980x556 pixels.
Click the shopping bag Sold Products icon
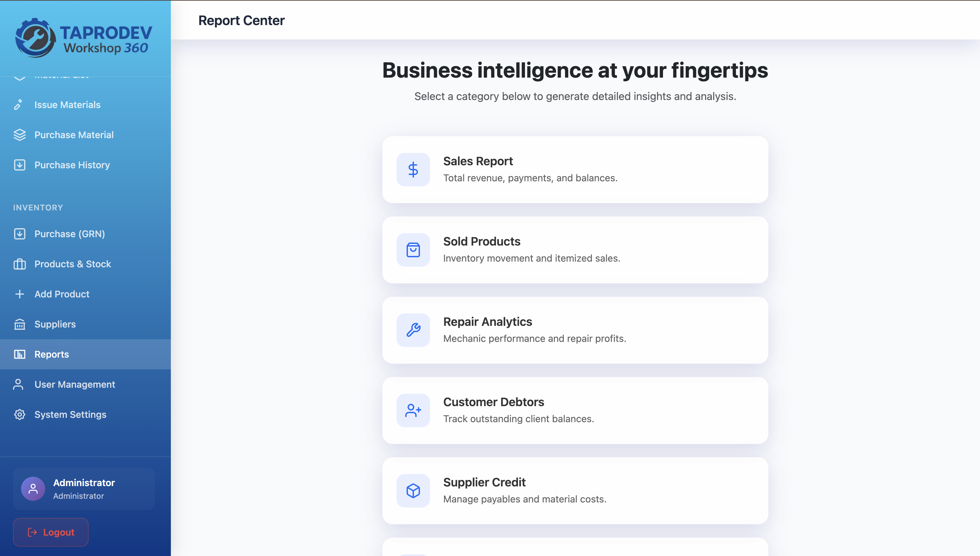point(413,250)
